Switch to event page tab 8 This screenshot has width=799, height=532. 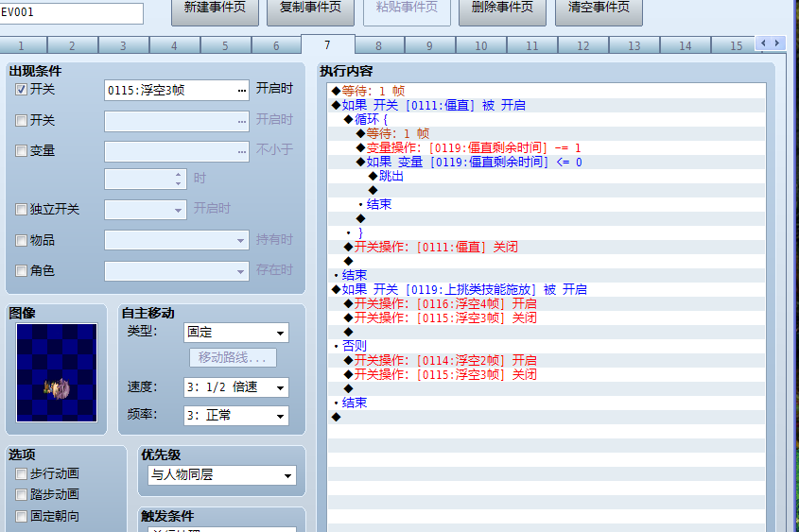[378, 45]
